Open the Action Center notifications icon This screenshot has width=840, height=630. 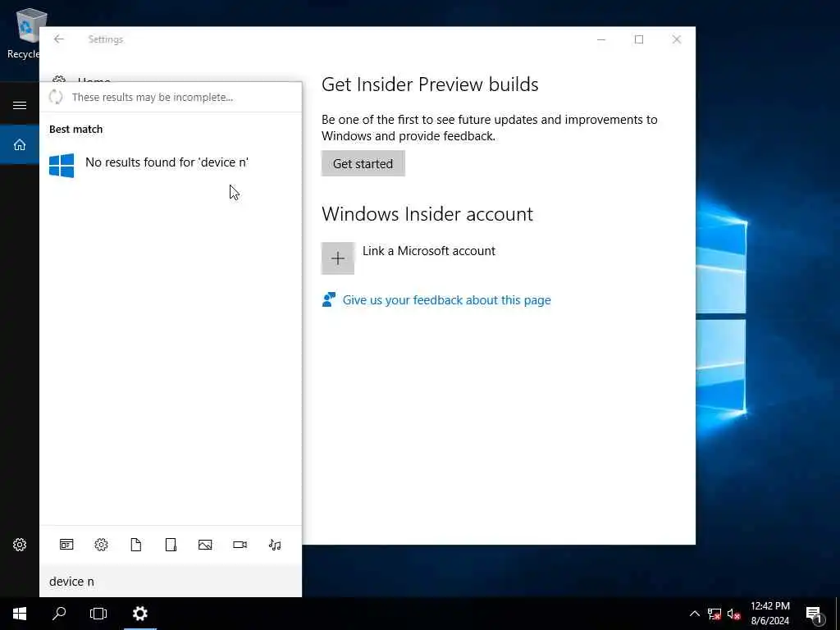pos(813,614)
